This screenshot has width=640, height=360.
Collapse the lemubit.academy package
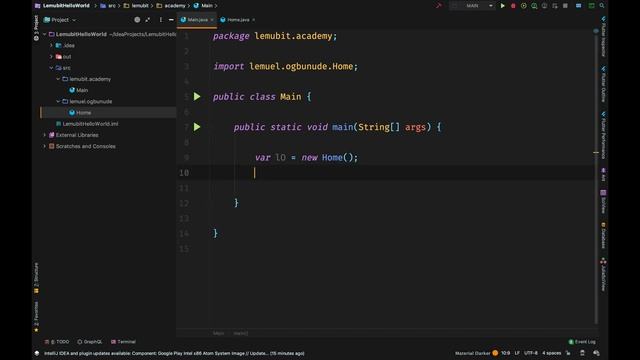(58, 79)
